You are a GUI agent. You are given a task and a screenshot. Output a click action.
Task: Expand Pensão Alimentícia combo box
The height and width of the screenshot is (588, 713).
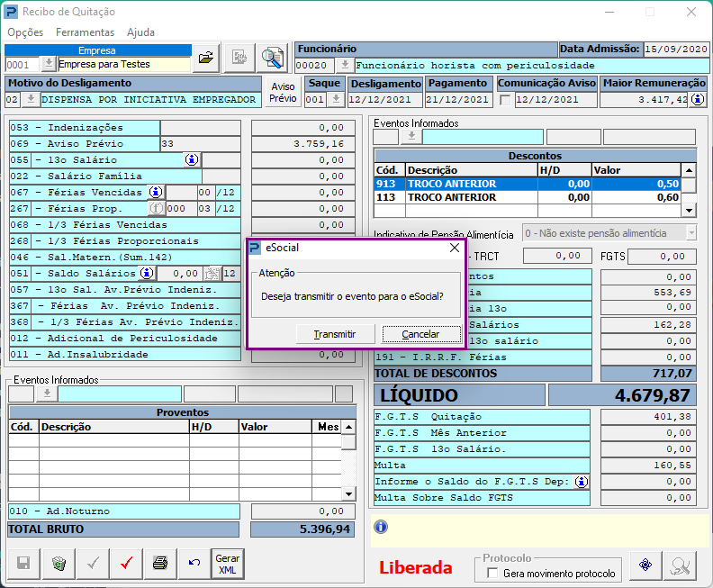[x=691, y=233]
